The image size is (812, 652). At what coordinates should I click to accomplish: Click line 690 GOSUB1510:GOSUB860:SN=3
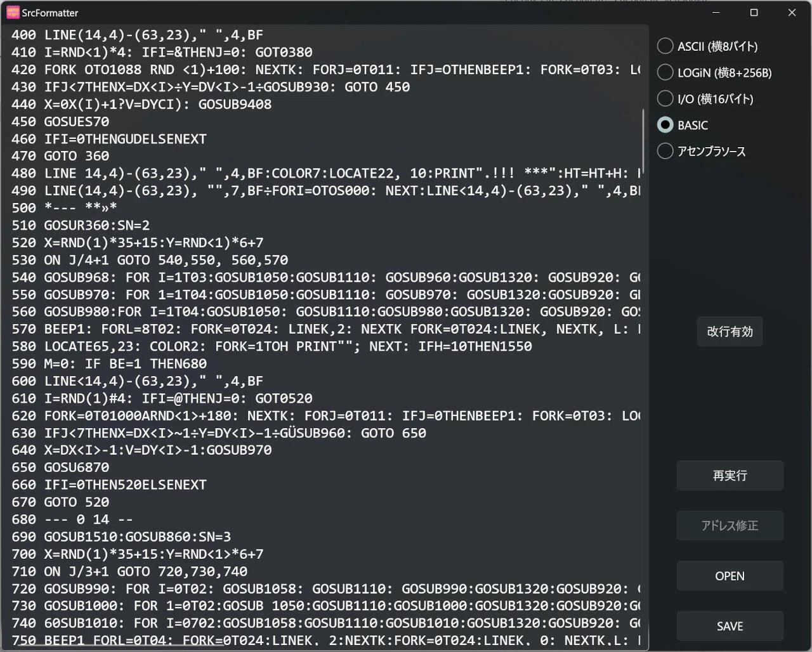[121, 537]
